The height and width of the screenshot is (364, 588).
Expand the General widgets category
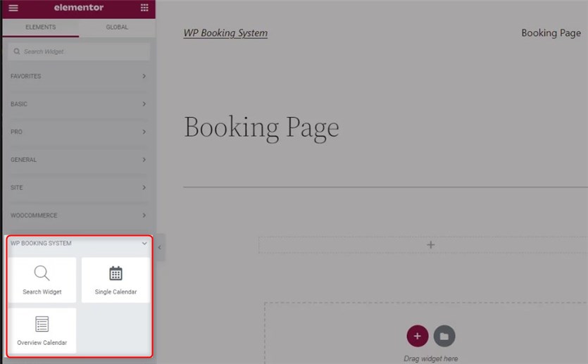coord(77,160)
